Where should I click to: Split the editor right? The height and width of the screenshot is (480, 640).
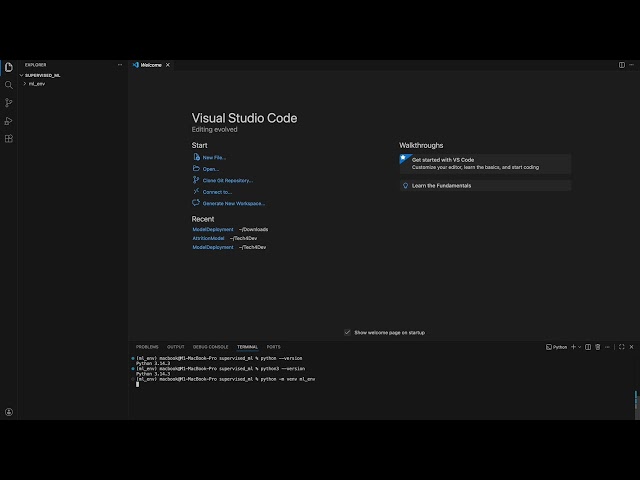point(622,65)
